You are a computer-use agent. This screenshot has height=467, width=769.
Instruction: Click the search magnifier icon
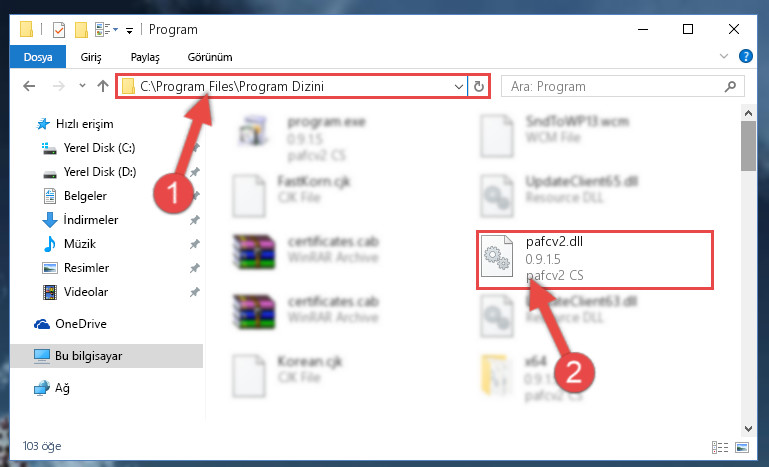730,87
